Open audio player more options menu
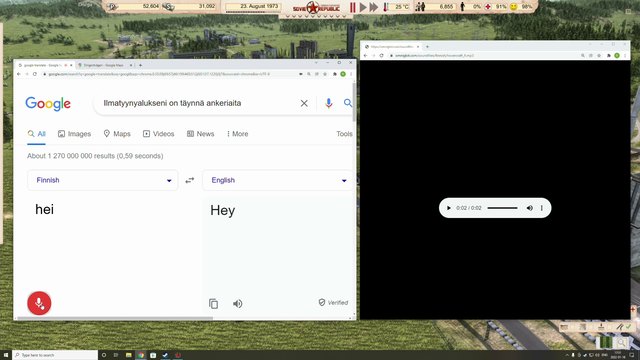This screenshot has width=640, height=360. coord(542,208)
